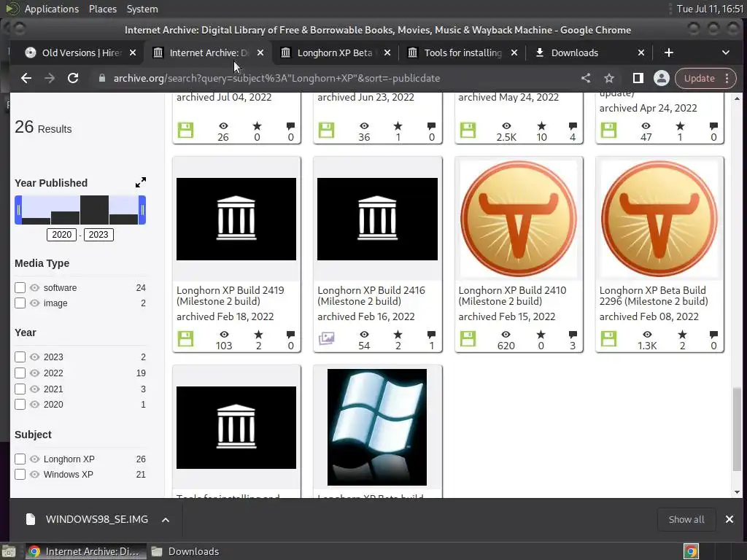Switch to Longhorn XP Beta tab
The image size is (747, 560).
click(334, 52)
